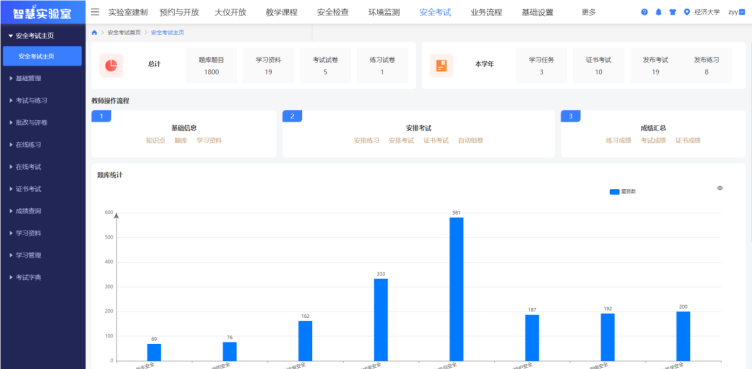Click the 题库 link under 基础信息
Screen dimensions: 752x369
[x=180, y=141]
